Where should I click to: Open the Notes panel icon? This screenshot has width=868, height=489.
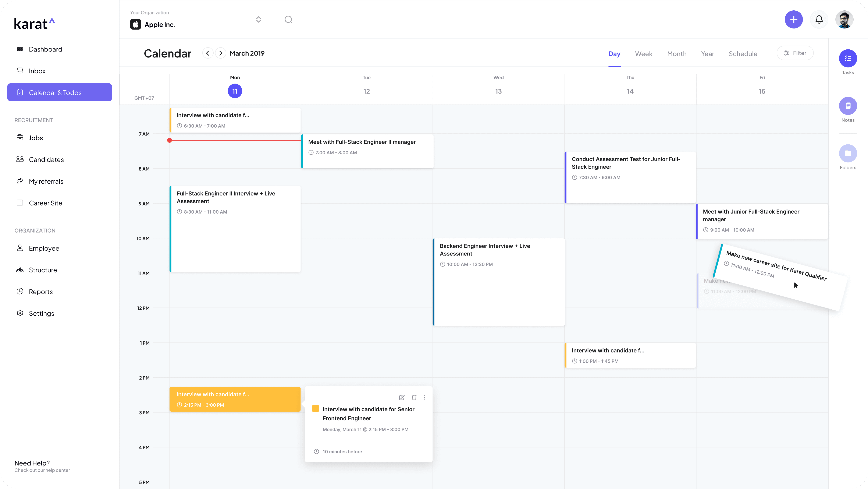click(x=848, y=106)
